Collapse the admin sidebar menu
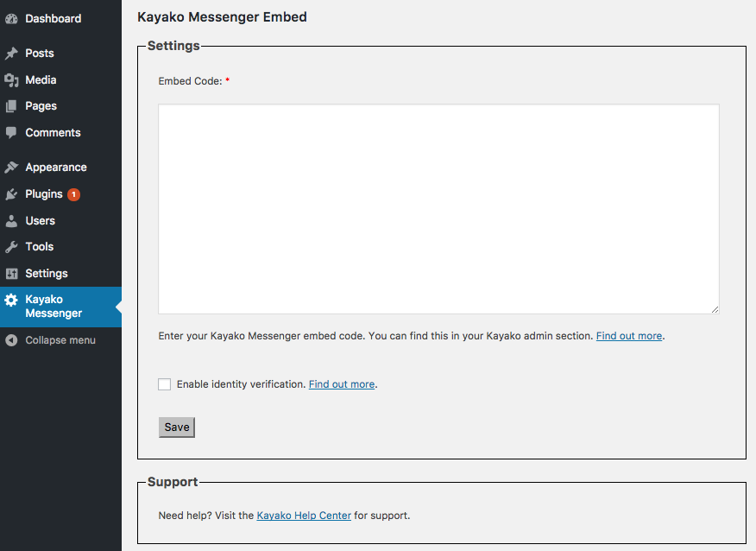 tap(50, 340)
